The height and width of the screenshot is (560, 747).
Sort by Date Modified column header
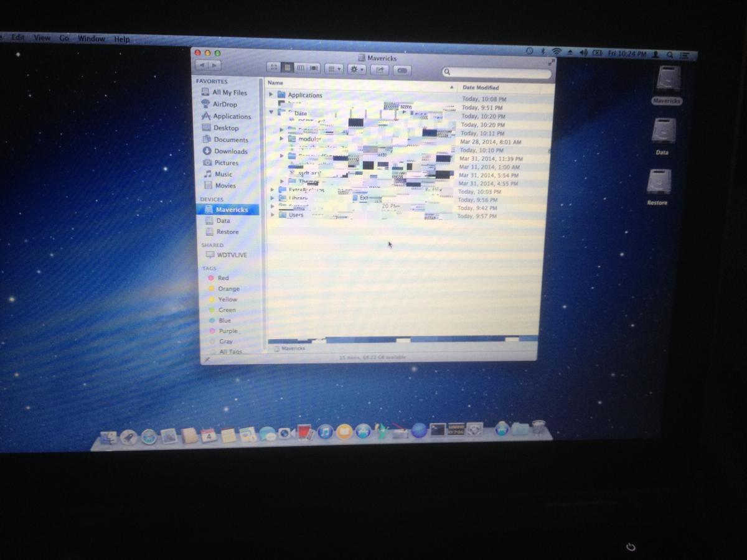(x=481, y=88)
